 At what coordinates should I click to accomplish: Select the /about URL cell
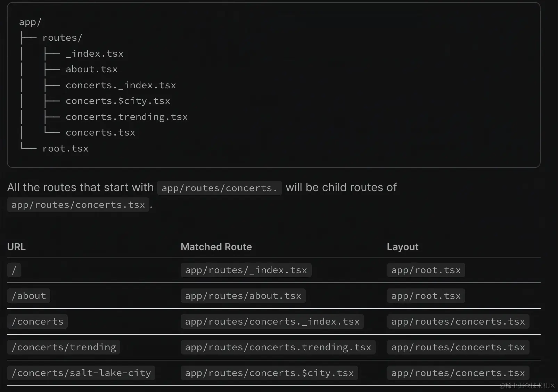[29, 296]
